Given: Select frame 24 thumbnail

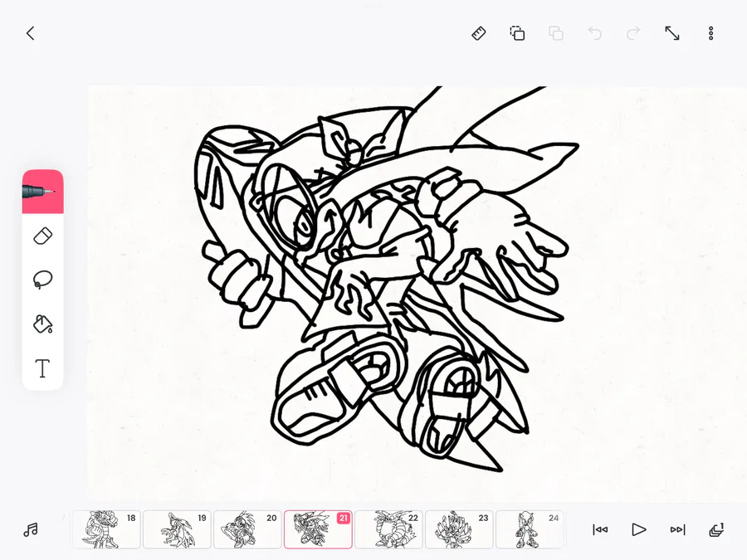Looking at the screenshot, I should coord(530,529).
